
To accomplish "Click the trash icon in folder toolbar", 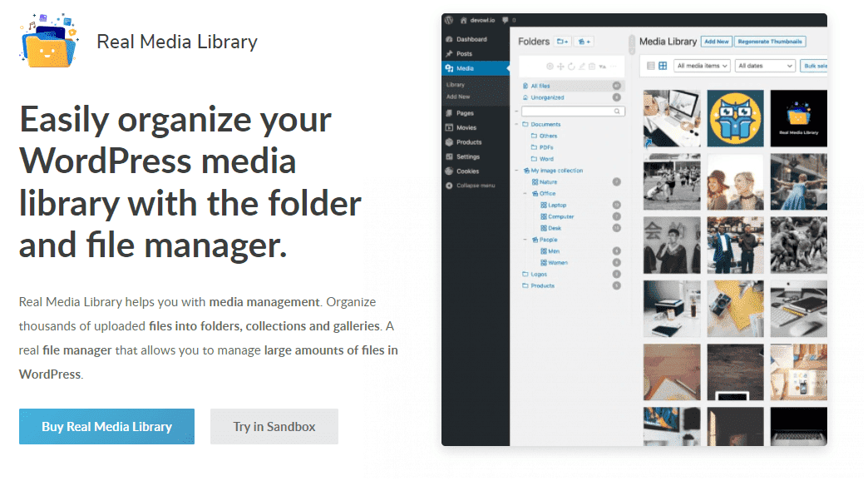I will click(591, 67).
